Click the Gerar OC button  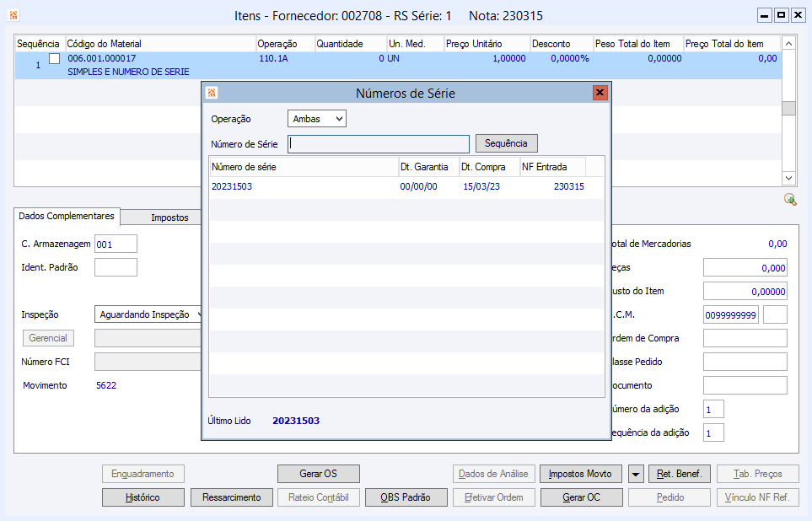[x=582, y=497]
